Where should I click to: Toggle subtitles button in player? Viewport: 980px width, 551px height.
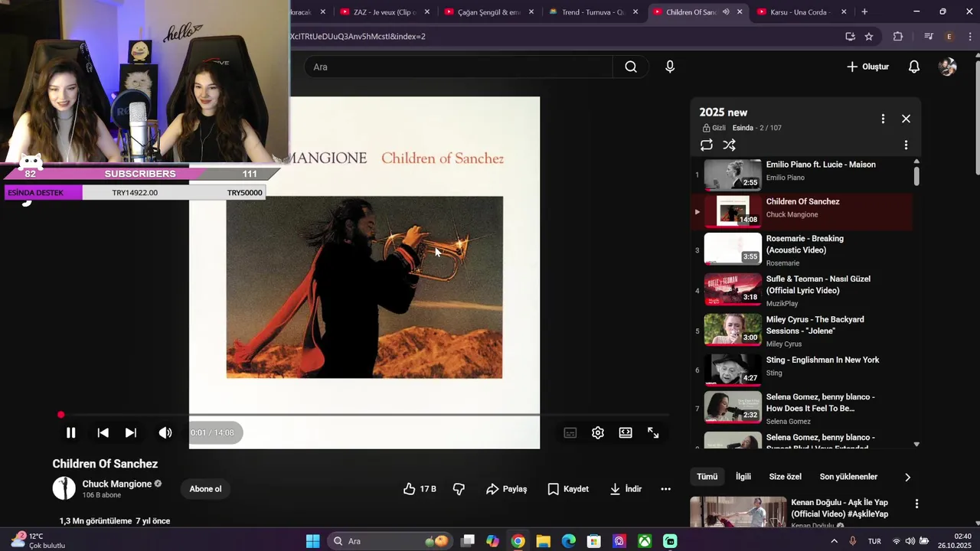[x=570, y=432]
